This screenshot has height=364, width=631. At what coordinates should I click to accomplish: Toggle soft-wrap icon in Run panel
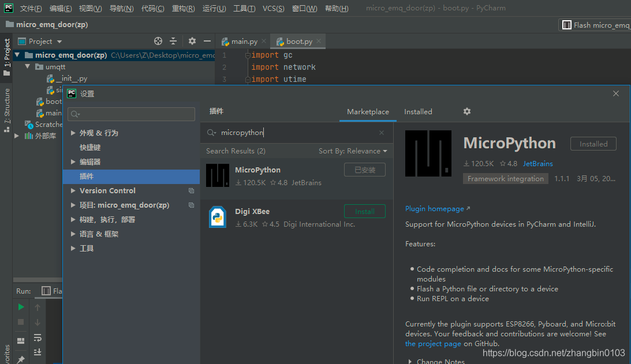point(38,337)
